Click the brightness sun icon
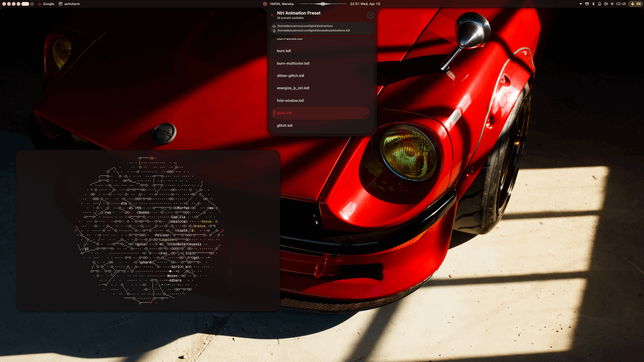Viewport: 644px width, 362px height. 612,4
